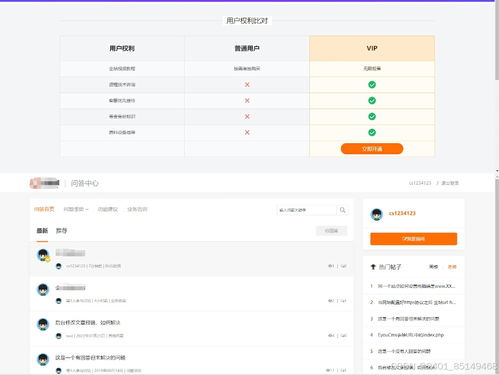The width and height of the screenshot is (499, 375).
Task: Switch to the 推荐 tab
Action: coord(61,231)
